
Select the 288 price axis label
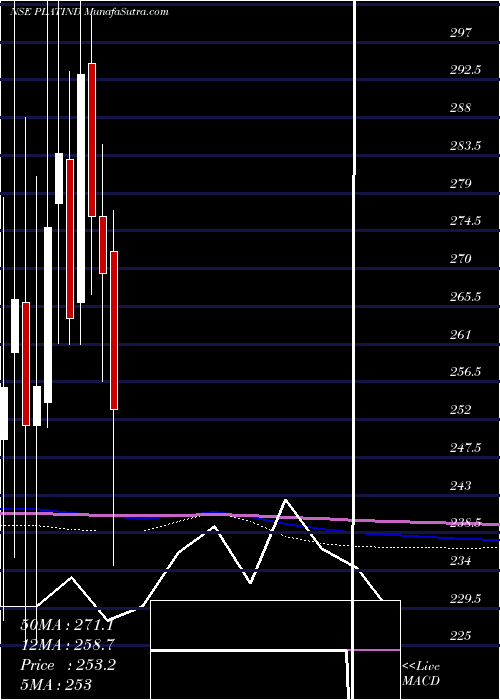460,108
